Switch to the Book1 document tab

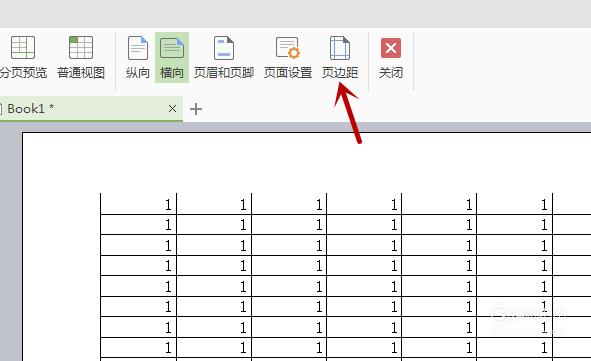[90, 109]
